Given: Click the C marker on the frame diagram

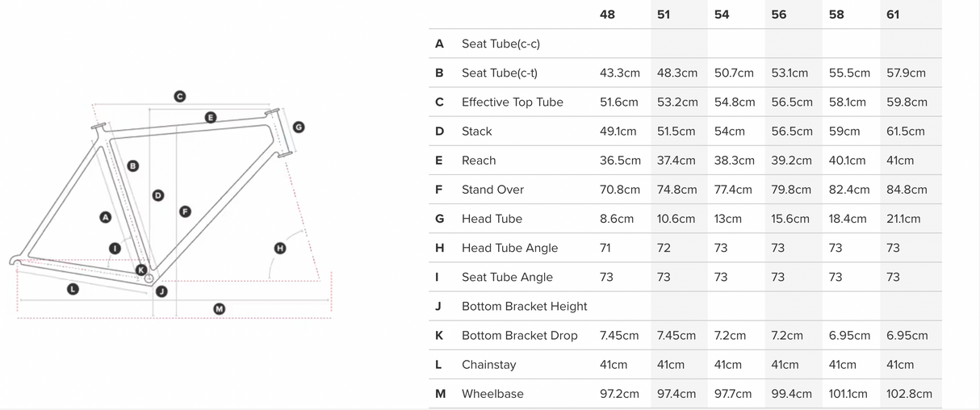Looking at the screenshot, I should (x=180, y=96).
